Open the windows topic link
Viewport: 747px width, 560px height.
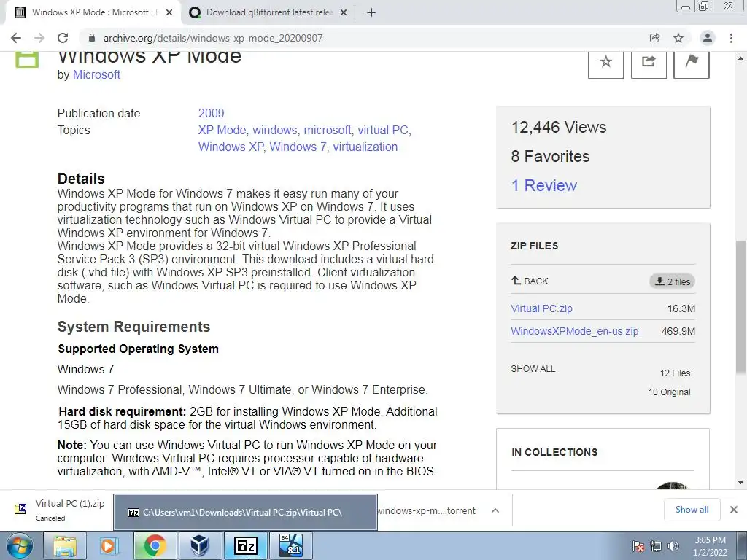pyautogui.click(x=274, y=130)
